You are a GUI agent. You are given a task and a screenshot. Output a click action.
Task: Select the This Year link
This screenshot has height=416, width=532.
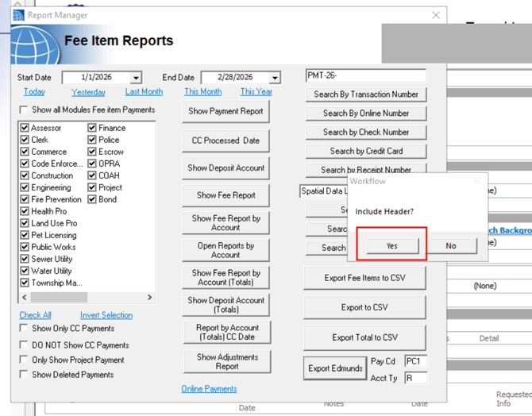[256, 92]
